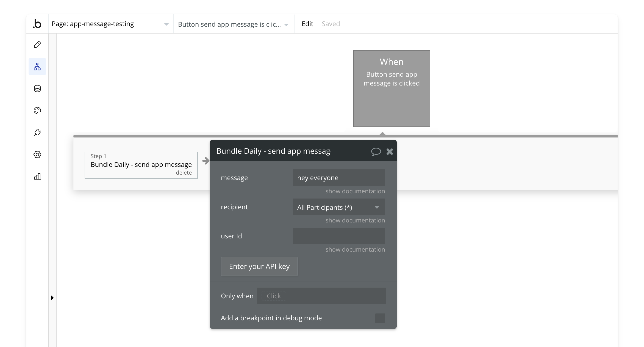
Task: Delete Step 1 Bundle Daily action
Action: click(x=184, y=173)
